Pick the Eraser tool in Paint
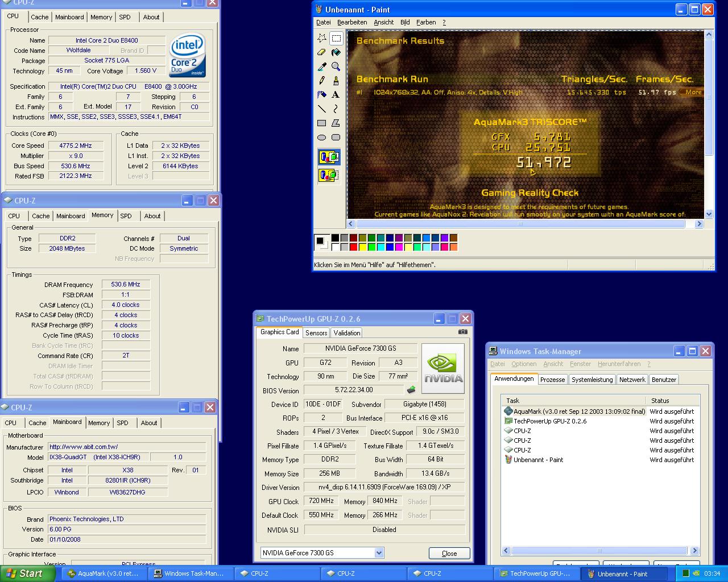728x582 pixels. 322,52
